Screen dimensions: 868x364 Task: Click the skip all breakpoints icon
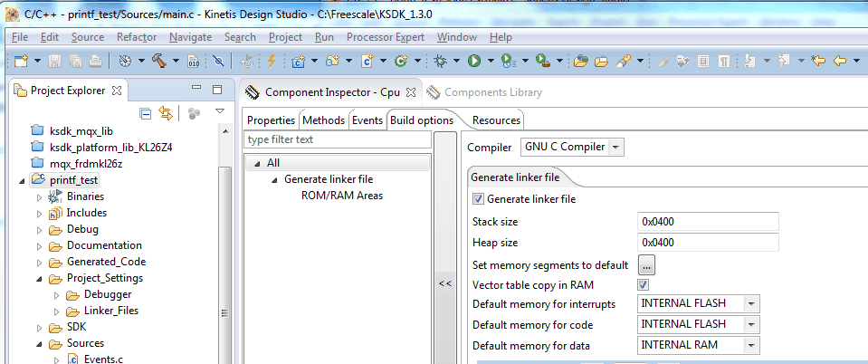tap(219, 61)
